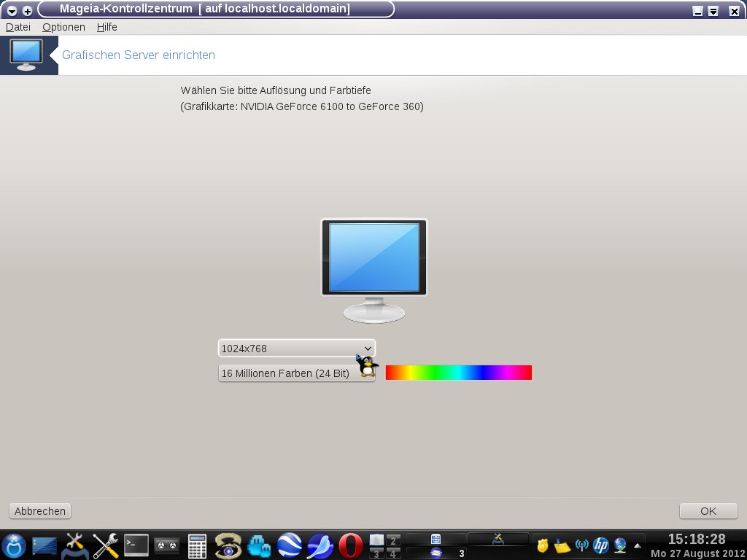Image resolution: width=747 pixels, height=560 pixels.
Task: Click the date Mo 27 August 2012
Action: click(x=698, y=553)
